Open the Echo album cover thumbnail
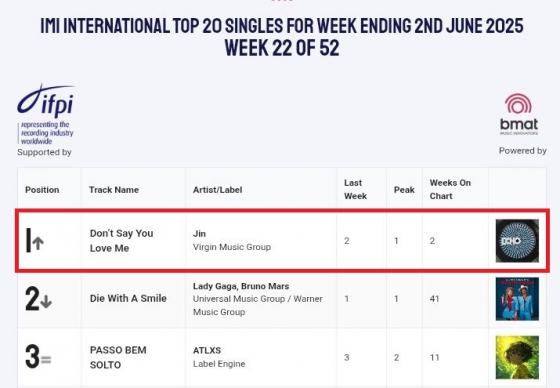This screenshot has width=560, height=388. tap(517, 241)
